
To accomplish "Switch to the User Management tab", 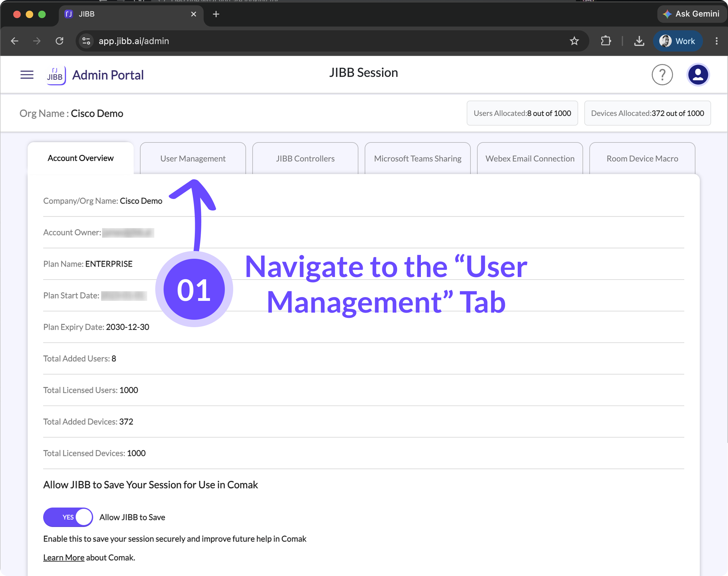I will click(193, 158).
